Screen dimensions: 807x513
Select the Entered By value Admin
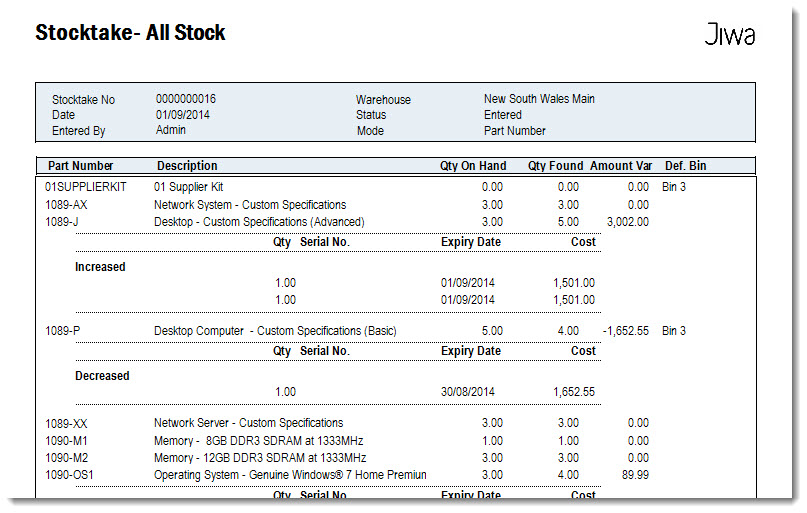171,130
